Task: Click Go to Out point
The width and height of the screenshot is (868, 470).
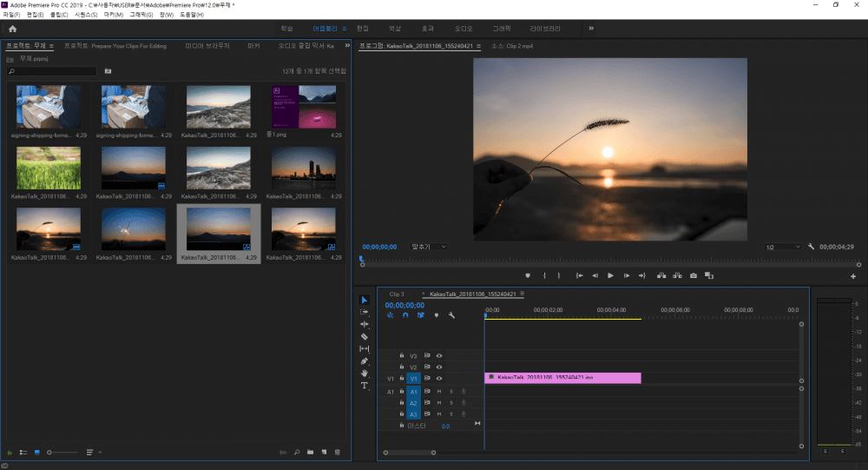Action: [x=642, y=275]
